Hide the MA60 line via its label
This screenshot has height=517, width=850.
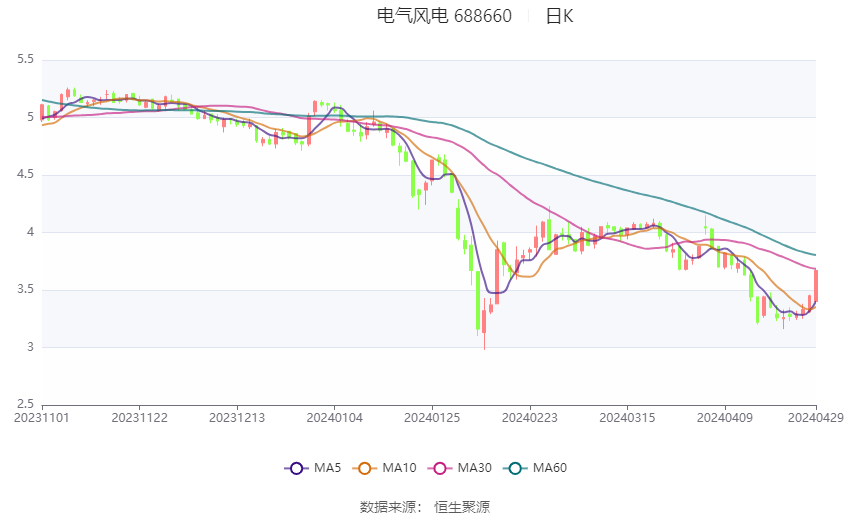point(550,468)
